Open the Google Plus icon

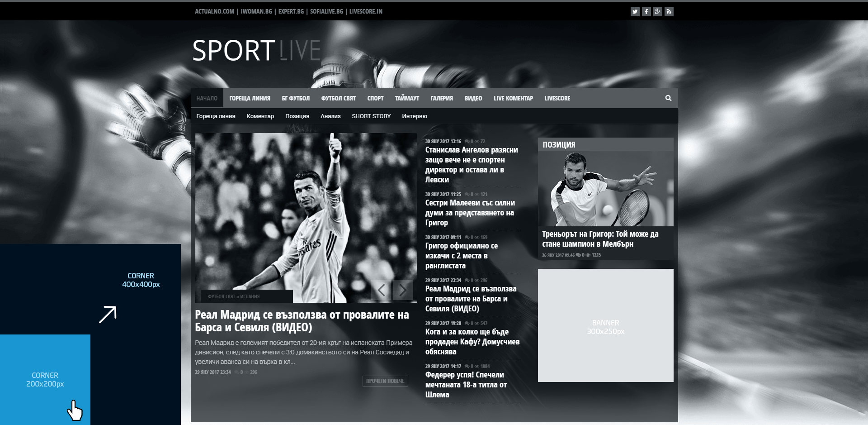[657, 12]
